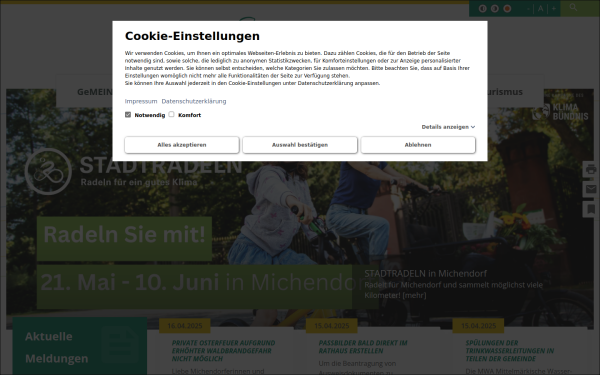The width and height of the screenshot is (600, 375).
Task: Click the Aktuelle Meldungen tile
Action: [x=80, y=346]
